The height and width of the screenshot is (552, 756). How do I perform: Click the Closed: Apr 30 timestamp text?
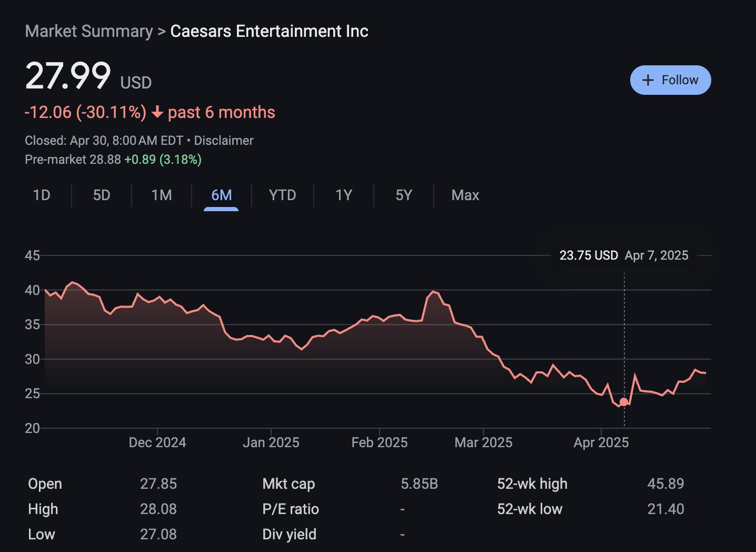pos(104,141)
